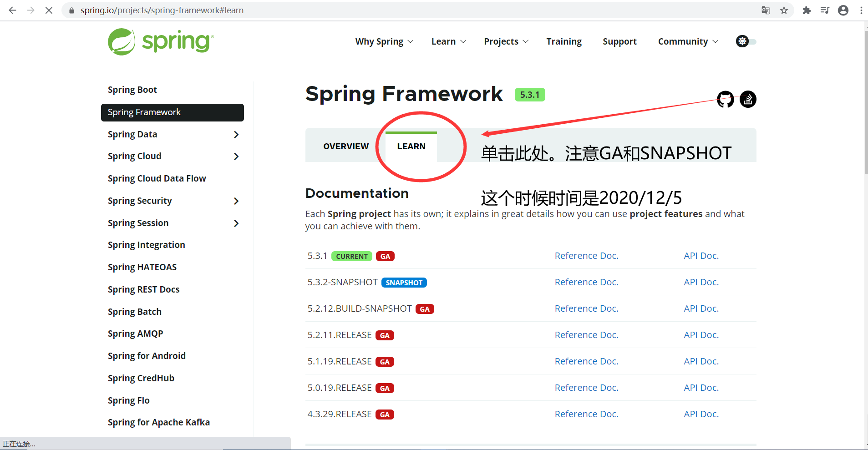Open the Stack Overflow icon
The image size is (868, 450).
(x=748, y=99)
